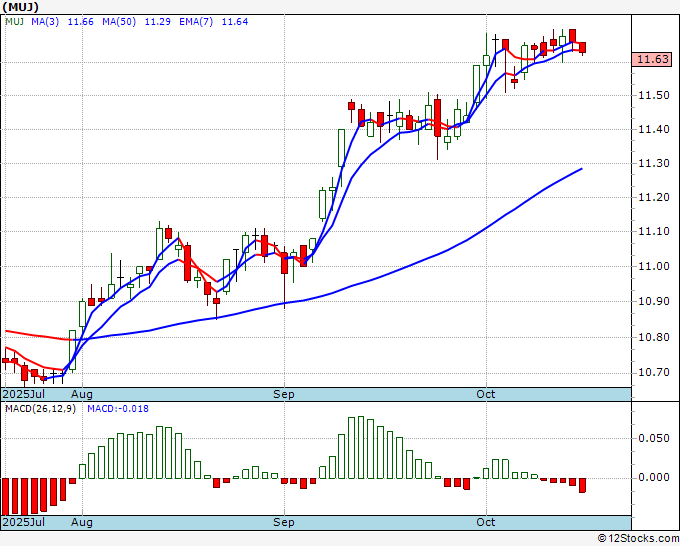The image size is (680, 546).
Task: Select the MA(50) legend label
Action: (x=119, y=21)
